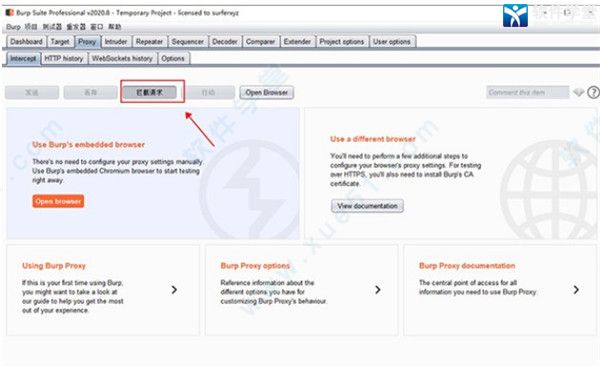600x376 pixels.
Task: Switch to the Sequencer tab
Action: (188, 42)
